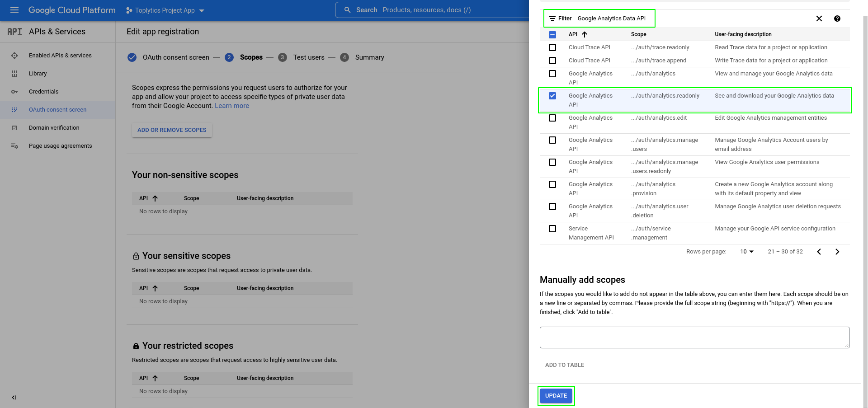Check the trace.readonly Cloud Trace scope

click(x=552, y=47)
